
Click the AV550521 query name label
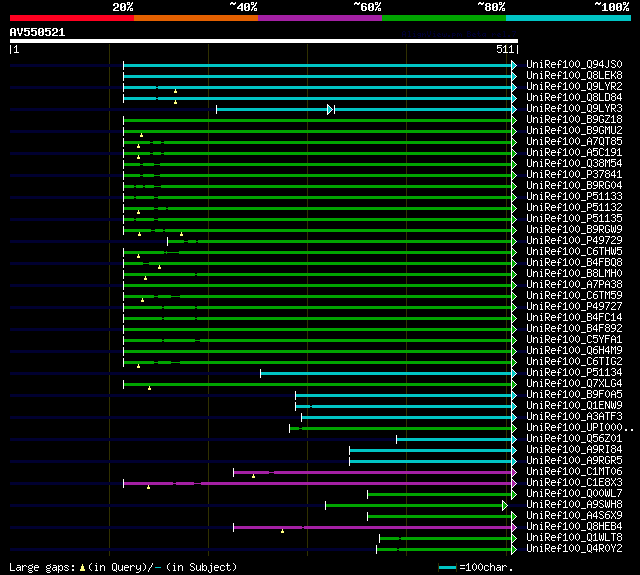pos(38,32)
